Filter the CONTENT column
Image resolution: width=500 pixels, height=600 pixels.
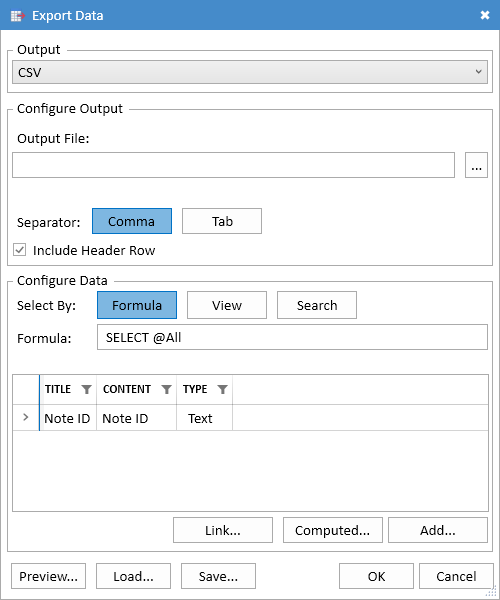(166, 389)
